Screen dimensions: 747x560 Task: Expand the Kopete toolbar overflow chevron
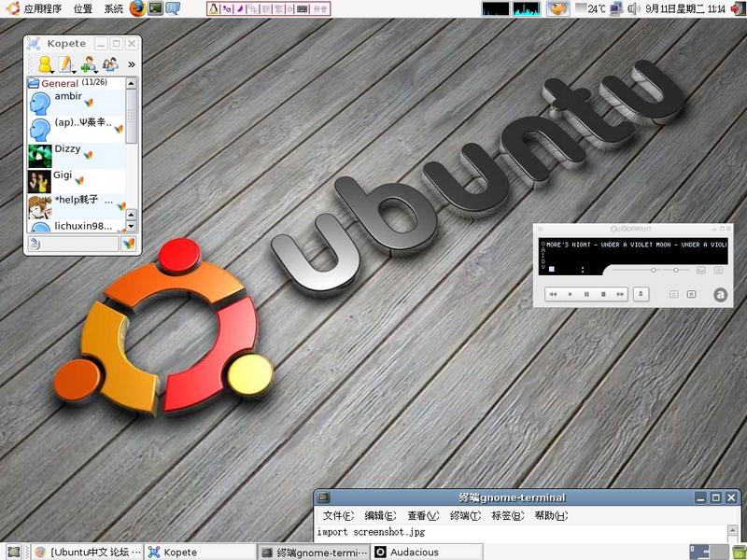[132, 64]
